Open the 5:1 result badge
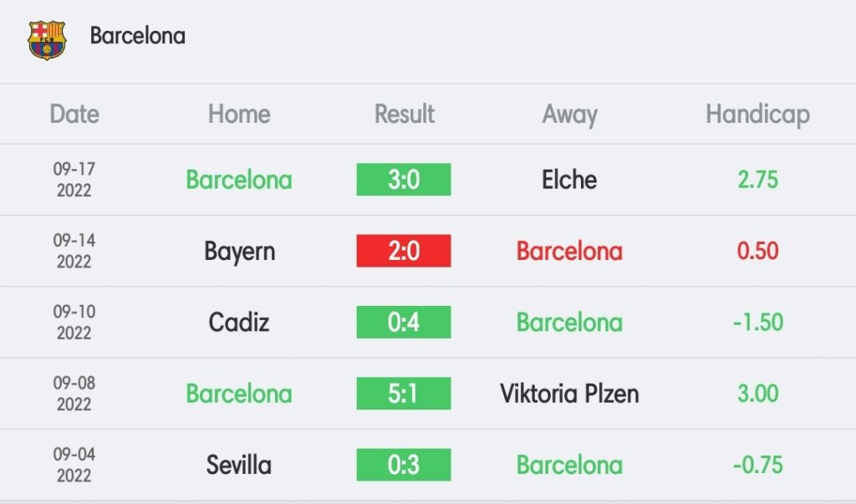This screenshot has height=504, width=856. click(x=404, y=393)
